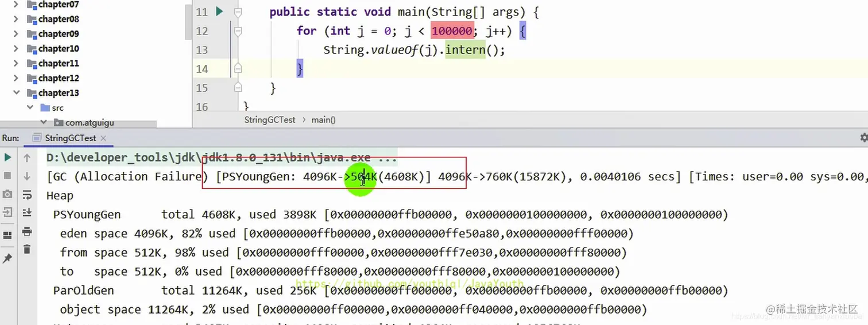Collapse the com.atguigu package node

tap(43, 122)
